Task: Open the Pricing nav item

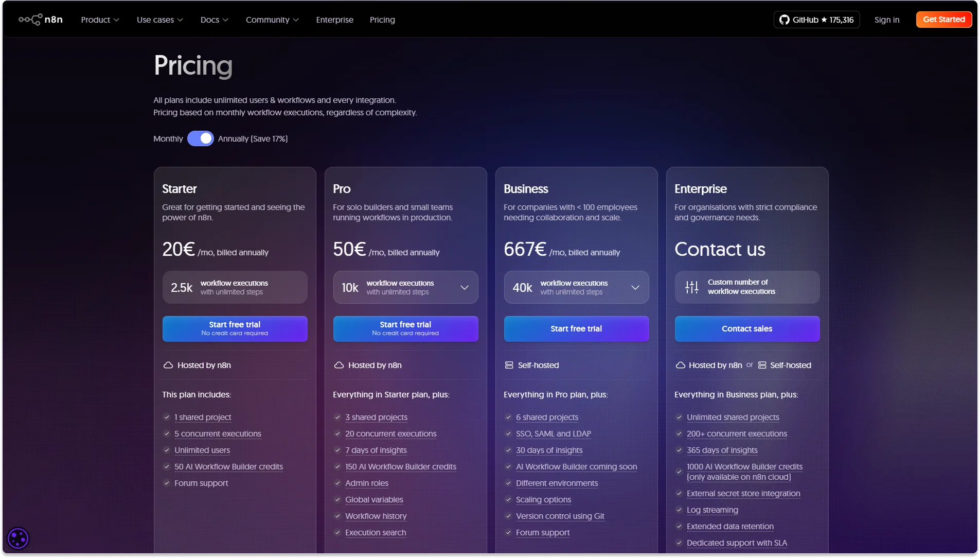Action: (x=382, y=20)
